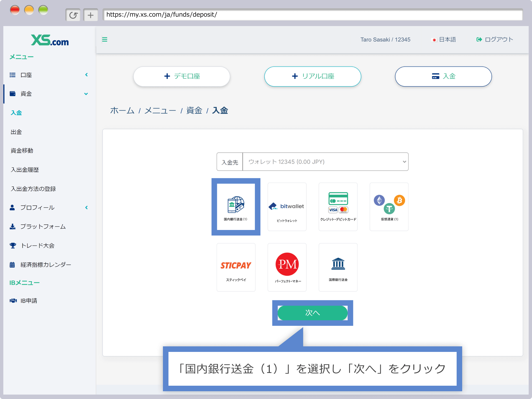Image resolution: width=532 pixels, height=399 pixels.
Task: Click the ホーム breadcrumb link
Action: [122, 111]
